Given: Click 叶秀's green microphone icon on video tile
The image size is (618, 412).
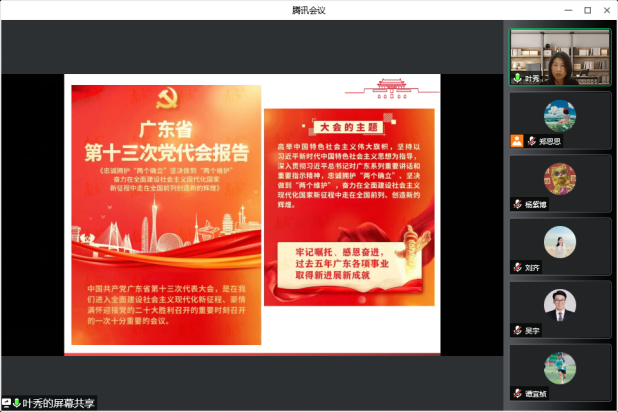Looking at the screenshot, I should click(517, 78).
